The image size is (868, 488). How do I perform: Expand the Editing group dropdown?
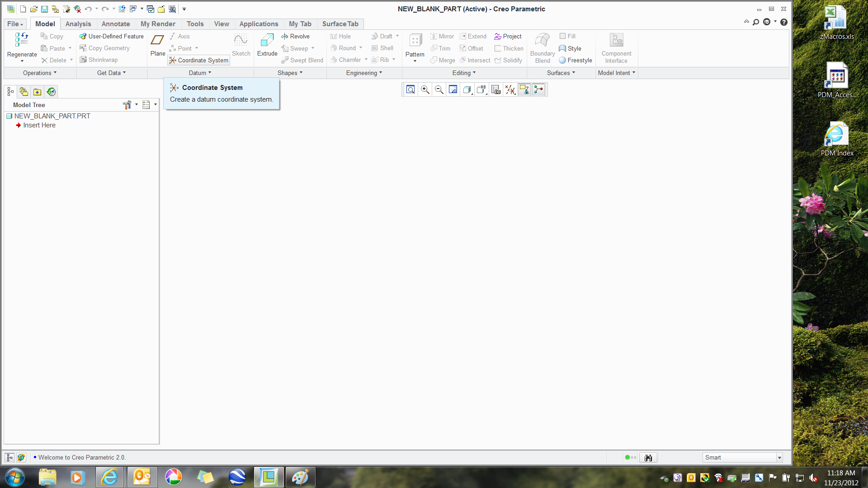point(464,73)
